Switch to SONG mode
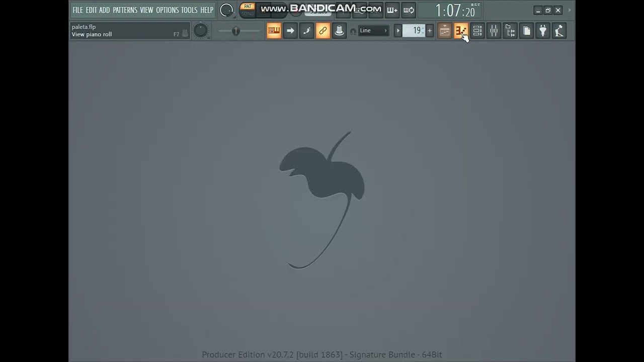Screen dimensions: 644x362 [x=248, y=14]
